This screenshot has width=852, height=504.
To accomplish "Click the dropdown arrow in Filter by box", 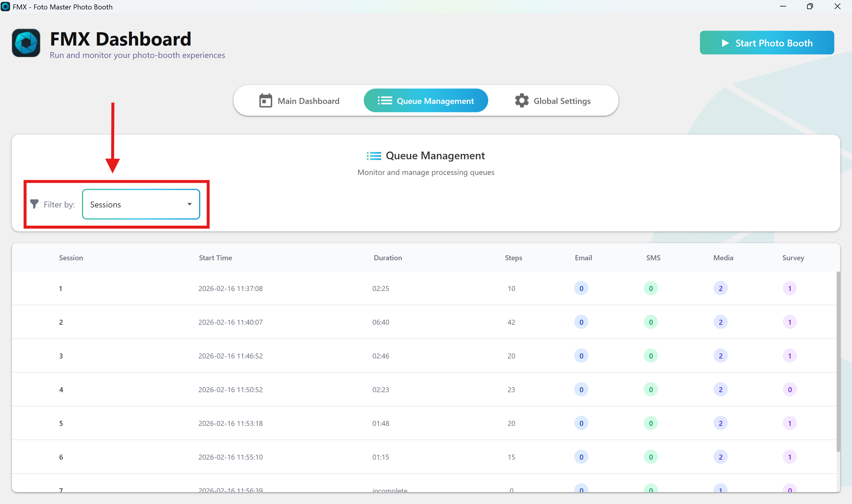I will tap(190, 204).
